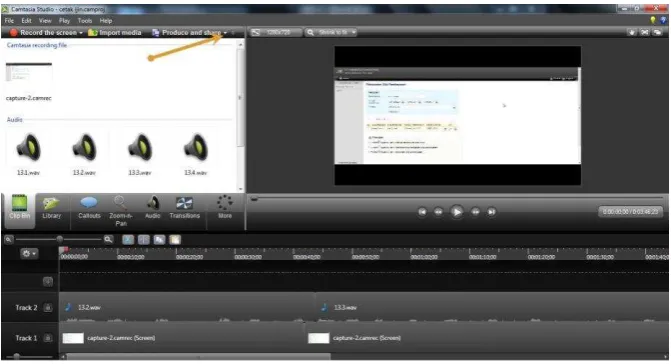Click the yellow lightbulb tips icon

coord(653,20)
